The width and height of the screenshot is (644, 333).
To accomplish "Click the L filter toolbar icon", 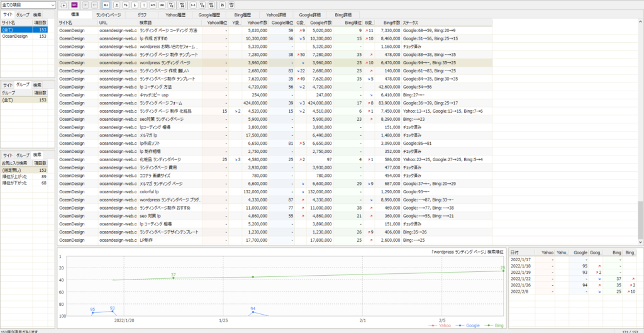I will coord(135,5).
